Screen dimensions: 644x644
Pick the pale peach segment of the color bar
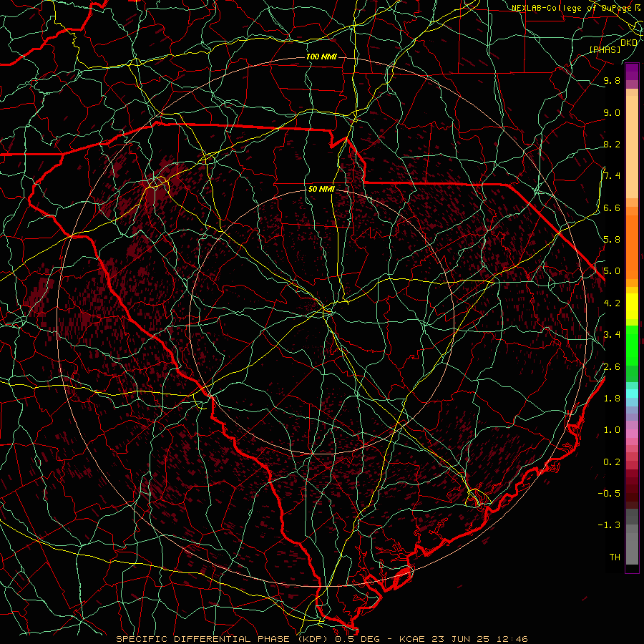[x=632, y=148]
